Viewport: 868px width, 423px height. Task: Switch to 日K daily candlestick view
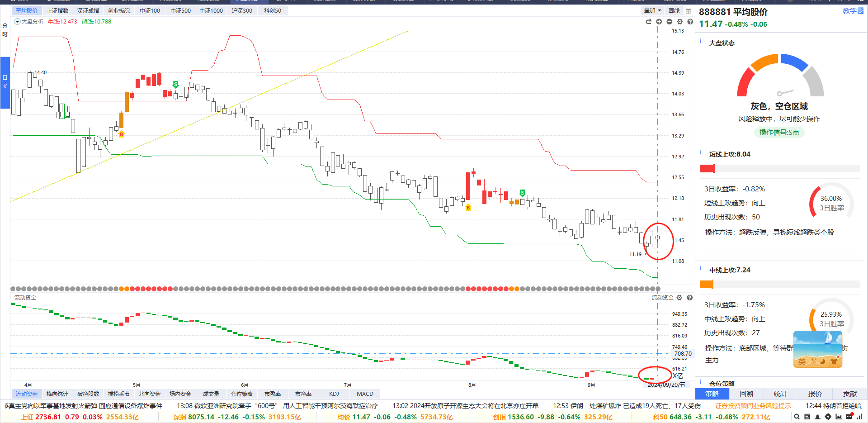tap(5, 82)
